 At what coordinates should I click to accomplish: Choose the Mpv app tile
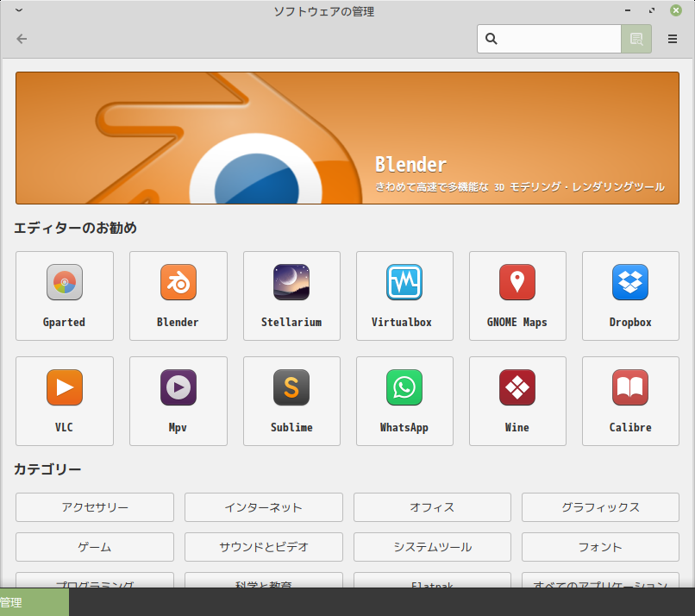click(178, 401)
